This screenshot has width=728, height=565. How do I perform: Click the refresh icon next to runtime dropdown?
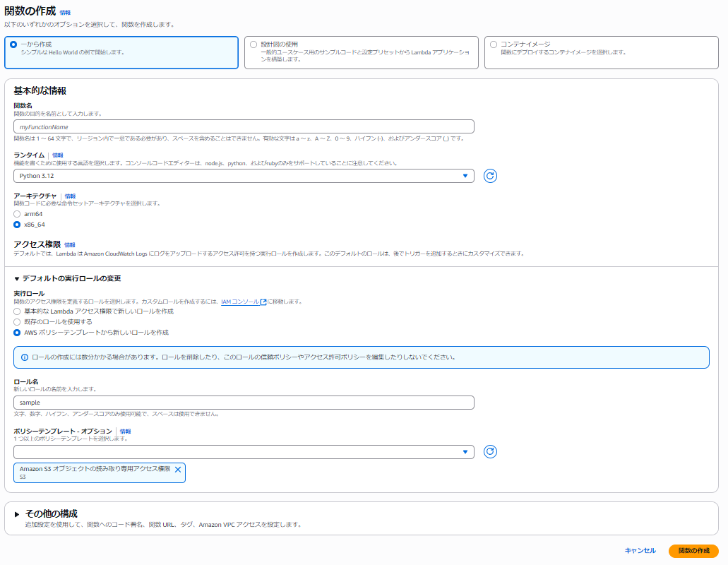(x=490, y=176)
